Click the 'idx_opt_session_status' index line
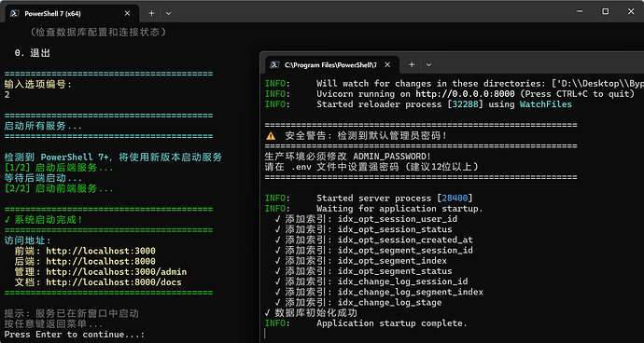The height and width of the screenshot is (343, 644). click(363, 229)
